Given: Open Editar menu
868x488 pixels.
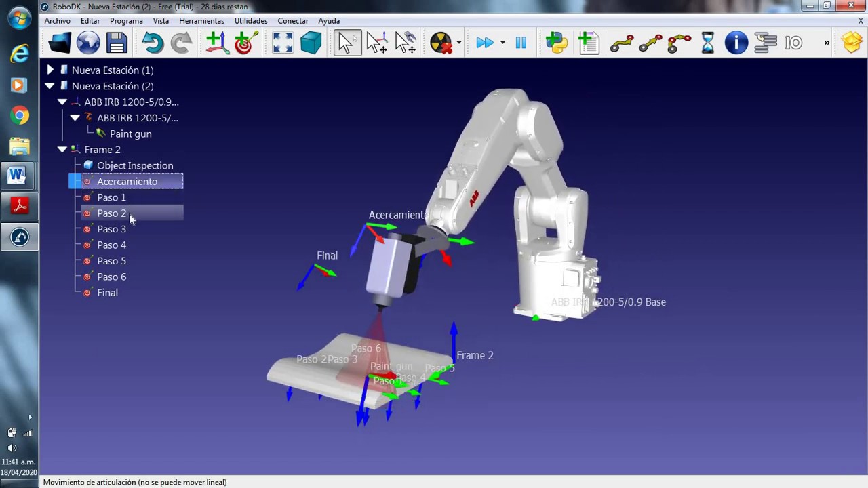Looking at the screenshot, I should [90, 21].
